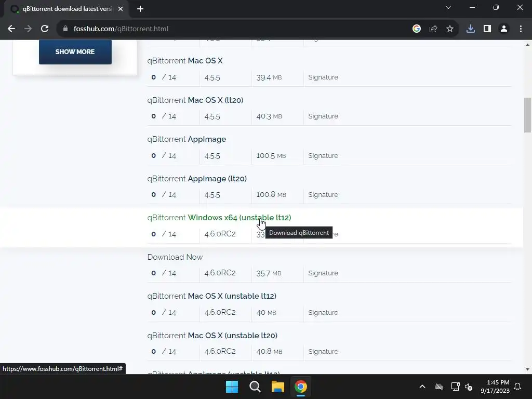
Task: Go back to the previous page
Action: click(11, 29)
